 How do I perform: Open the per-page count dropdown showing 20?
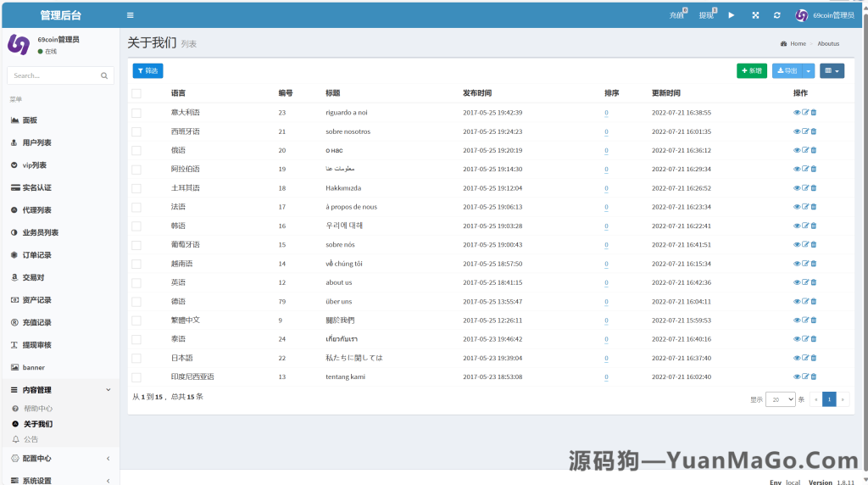point(781,399)
